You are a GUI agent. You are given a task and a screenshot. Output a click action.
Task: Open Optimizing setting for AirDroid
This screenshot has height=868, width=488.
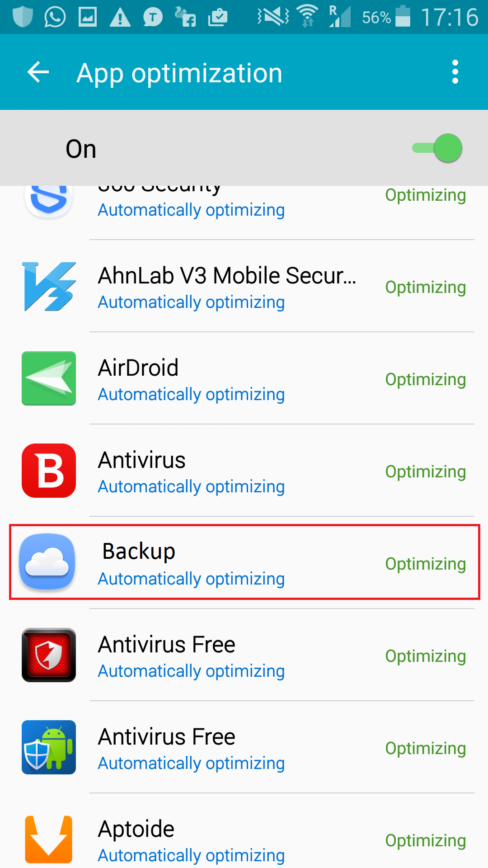click(425, 380)
